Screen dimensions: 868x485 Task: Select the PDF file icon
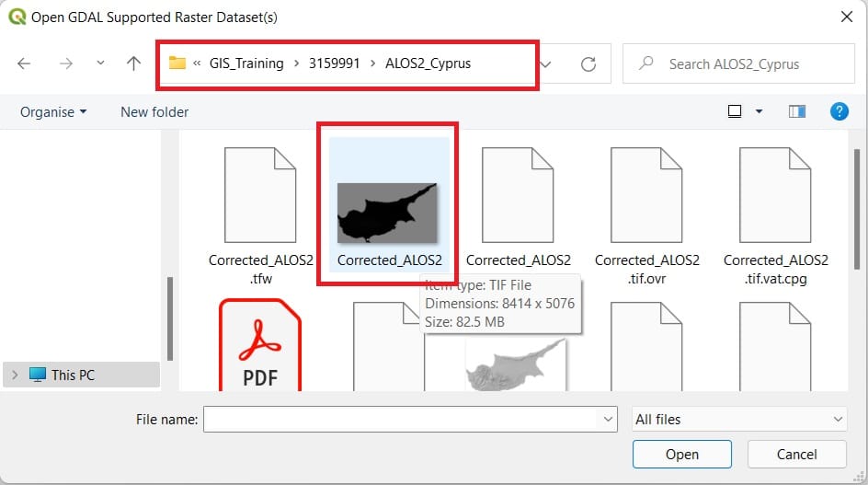point(260,345)
